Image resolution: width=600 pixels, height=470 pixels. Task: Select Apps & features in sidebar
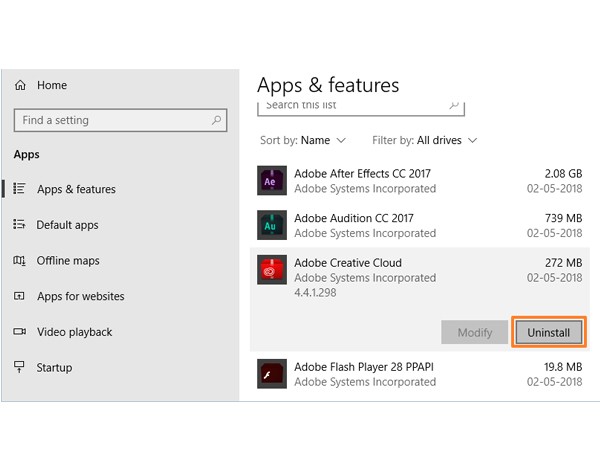click(x=76, y=189)
